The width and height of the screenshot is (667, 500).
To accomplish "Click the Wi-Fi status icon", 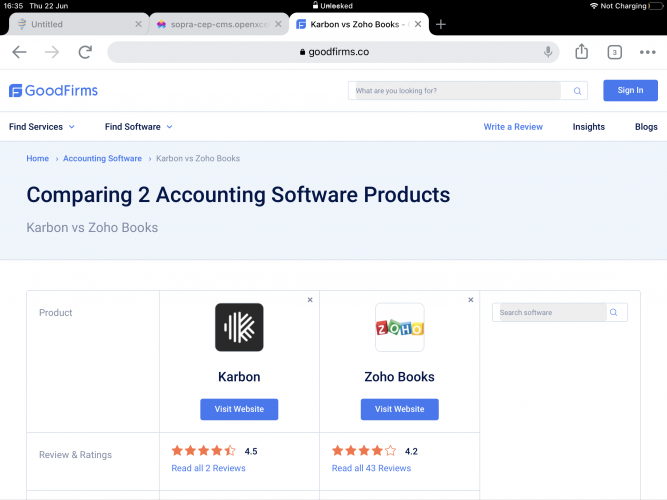I will click(594, 6).
